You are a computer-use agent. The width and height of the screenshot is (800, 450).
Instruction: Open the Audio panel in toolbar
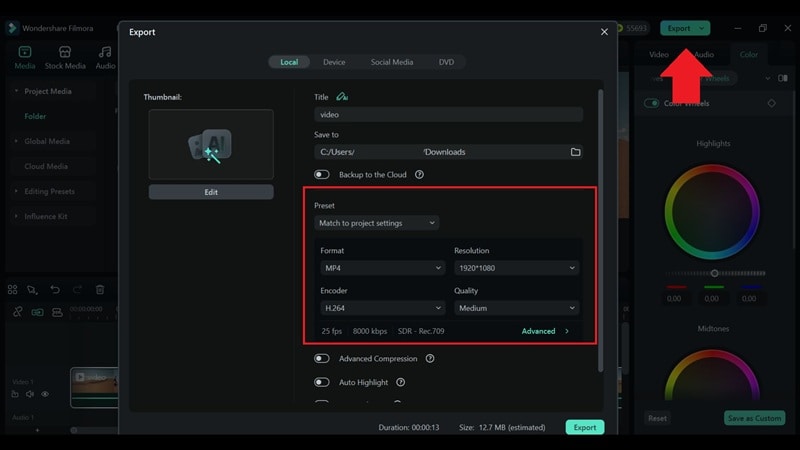point(105,58)
